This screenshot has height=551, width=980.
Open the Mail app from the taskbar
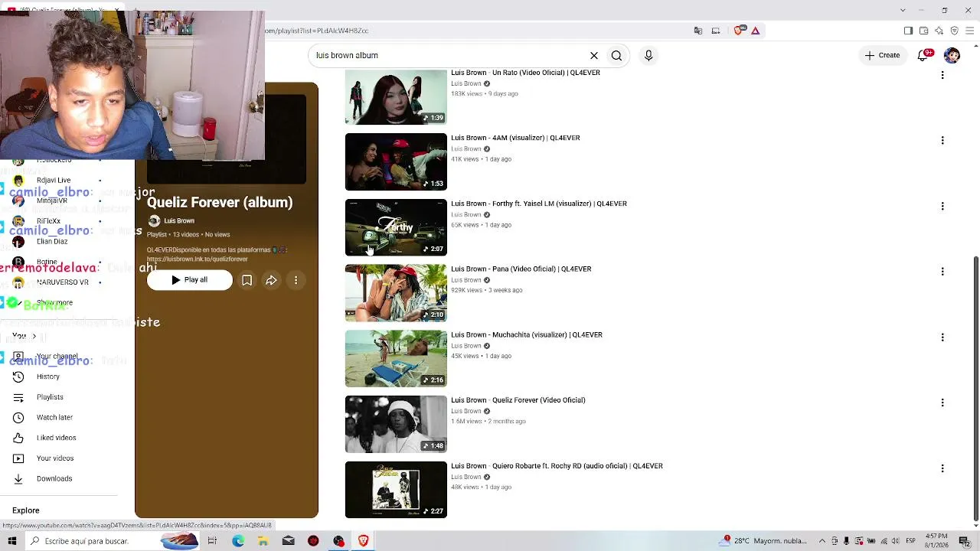click(x=288, y=541)
